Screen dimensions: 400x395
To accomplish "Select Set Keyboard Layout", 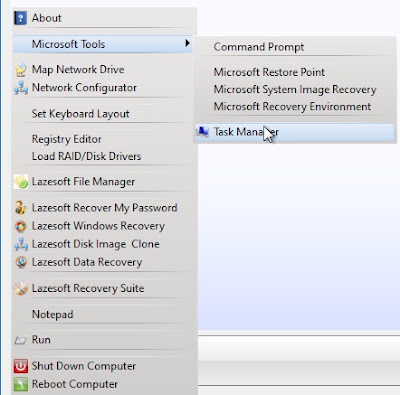I will coord(81,114).
